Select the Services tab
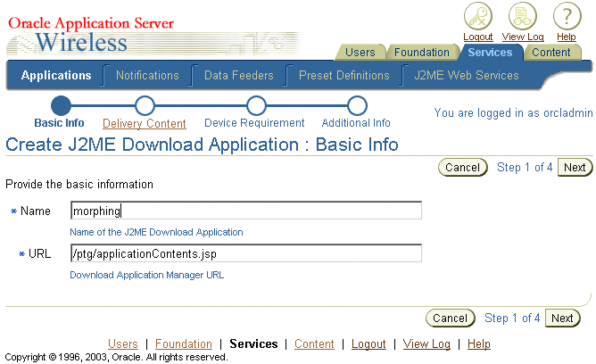Viewport: 596px width, 364px height. point(490,52)
